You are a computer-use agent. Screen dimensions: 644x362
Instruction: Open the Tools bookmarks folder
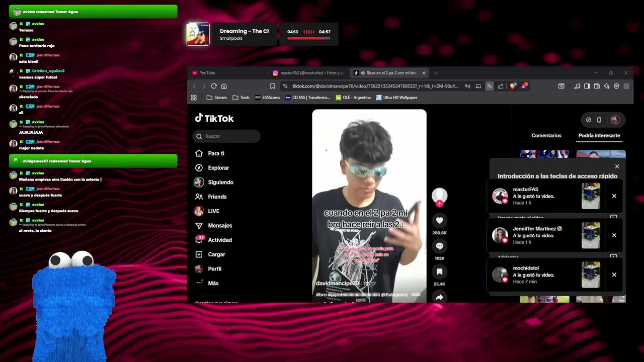click(241, 98)
